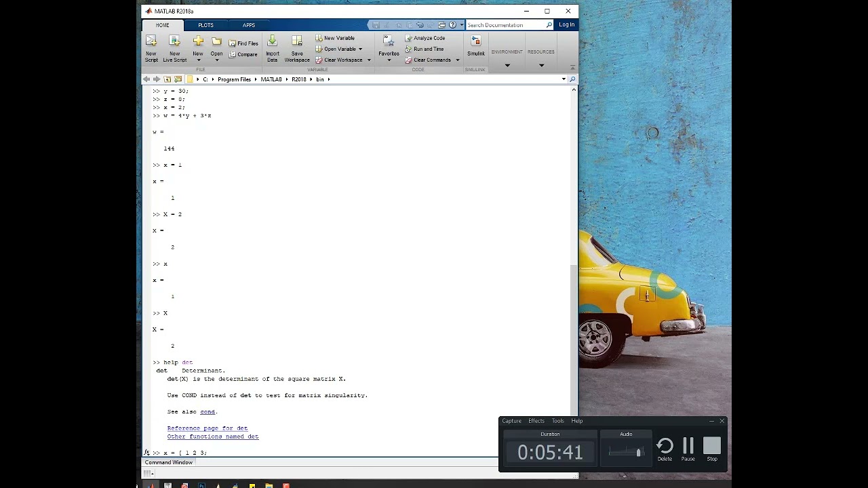
Task: Click the save icon in quick access toolbar
Action: click(x=376, y=25)
